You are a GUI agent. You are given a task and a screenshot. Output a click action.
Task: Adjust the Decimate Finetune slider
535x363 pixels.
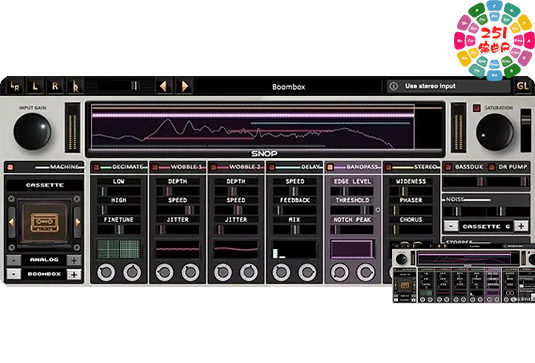pyautogui.click(x=119, y=229)
